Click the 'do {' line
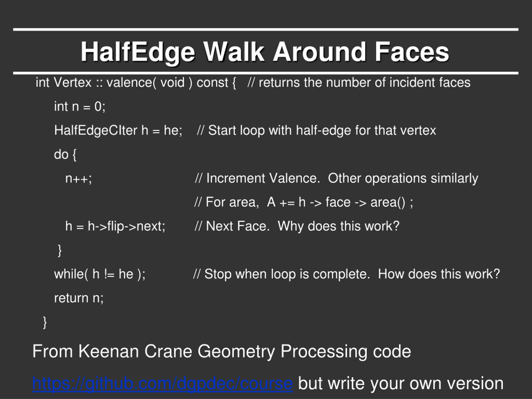 (65, 154)
